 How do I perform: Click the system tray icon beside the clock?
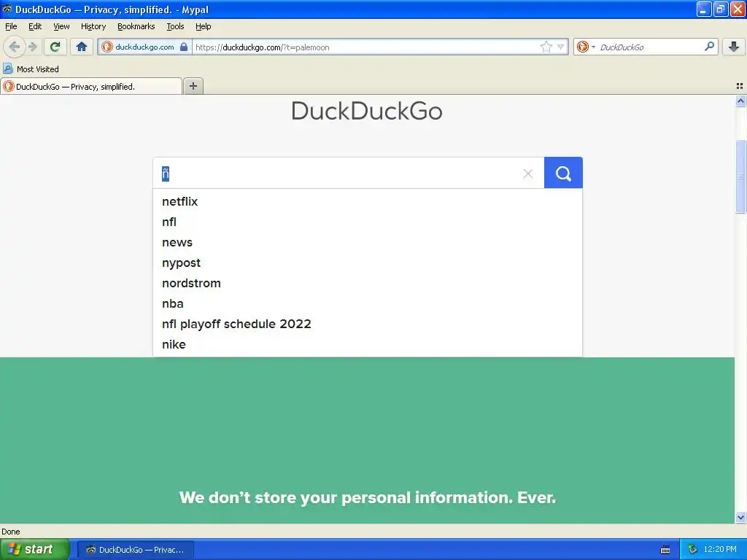click(x=692, y=550)
